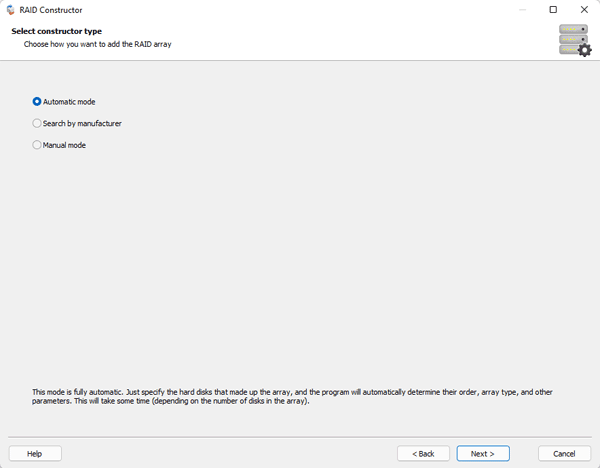This screenshot has height=468, width=600.
Task: Click the Automatic mode label text
Action: 69,102
